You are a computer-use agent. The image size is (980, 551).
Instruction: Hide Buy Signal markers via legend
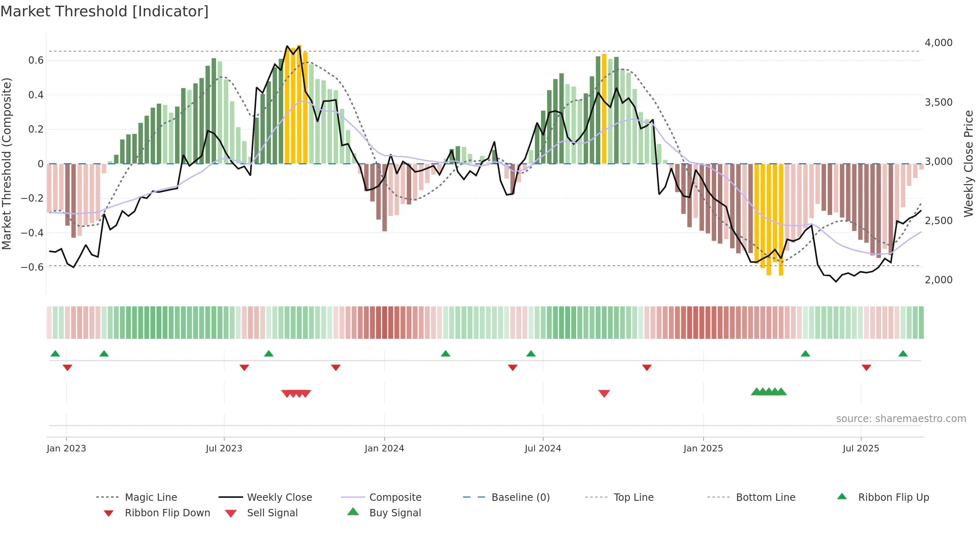pos(384,513)
